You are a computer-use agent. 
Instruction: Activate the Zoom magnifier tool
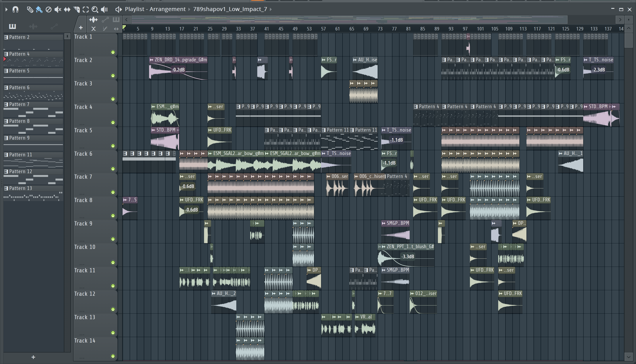coord(95,9)
